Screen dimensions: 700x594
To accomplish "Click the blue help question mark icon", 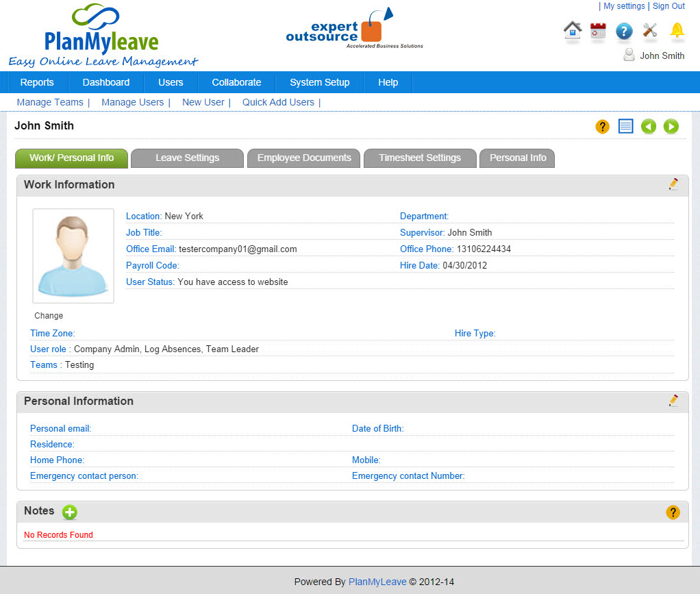I will click(623, 31).
